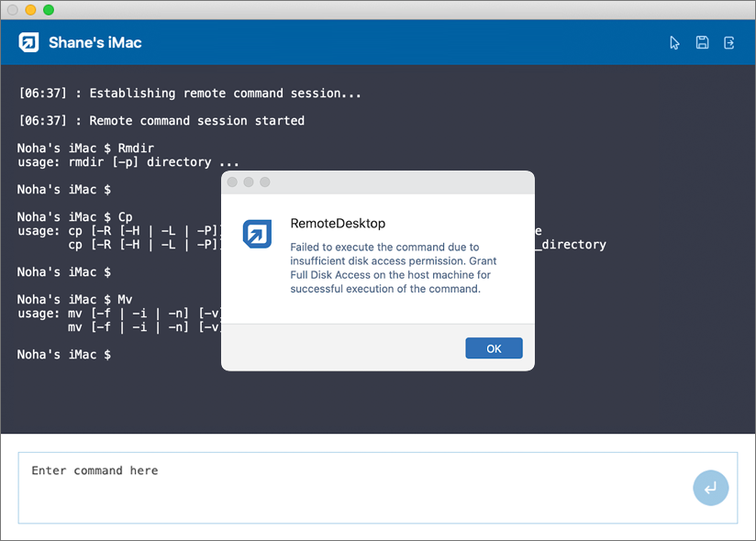Click the 'Establishing remote command session' line
756x541 pixels.
pyautogui.click(x=190, y=94)
